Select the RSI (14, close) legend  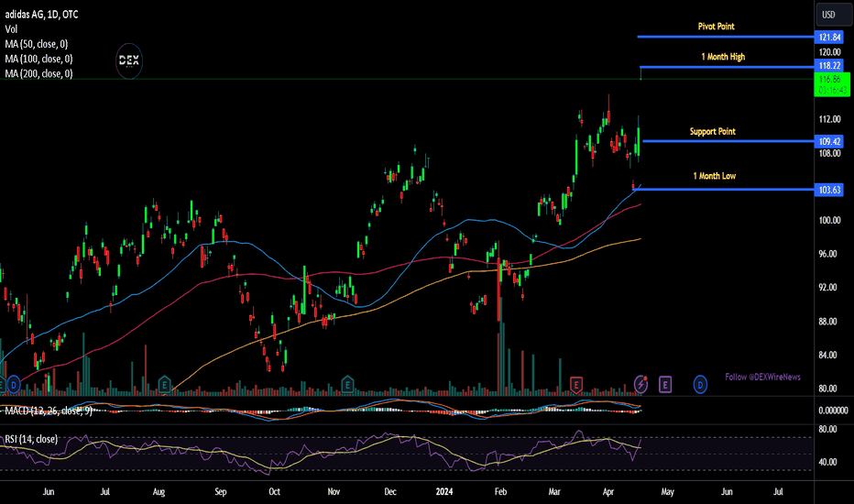point(31,439)
